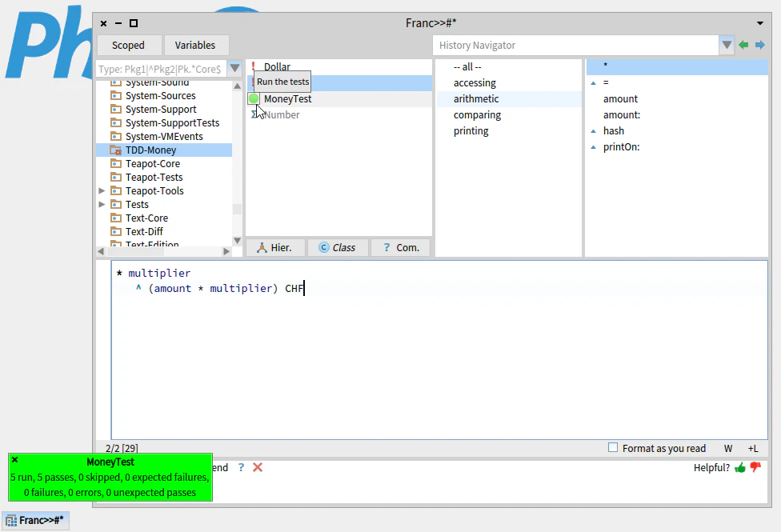Open the window menu arrow in the title bar
The height and width of the screenshot is (532, 781).
[760, 23]
